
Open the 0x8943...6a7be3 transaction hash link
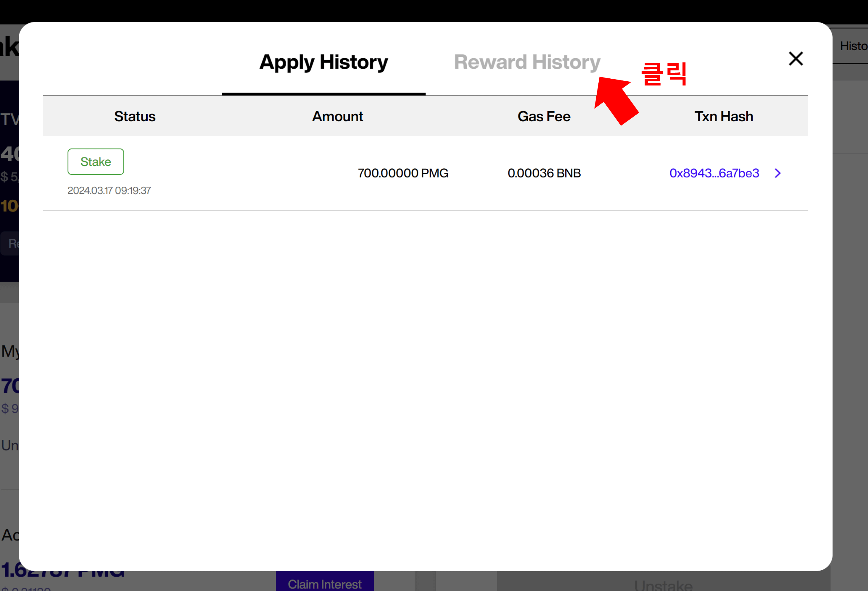pyautogui.click(x=714, y=173)
